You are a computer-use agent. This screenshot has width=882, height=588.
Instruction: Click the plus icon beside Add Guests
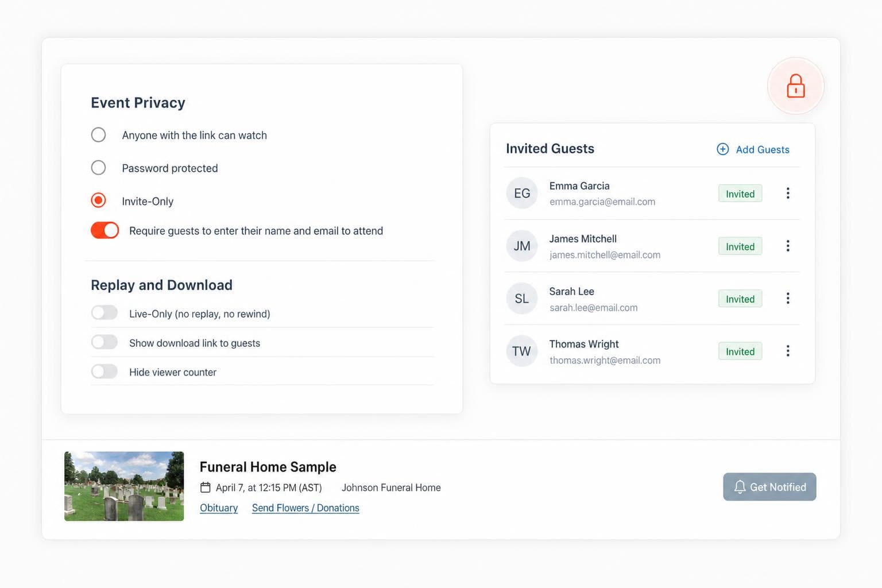[x=723, y=149]
